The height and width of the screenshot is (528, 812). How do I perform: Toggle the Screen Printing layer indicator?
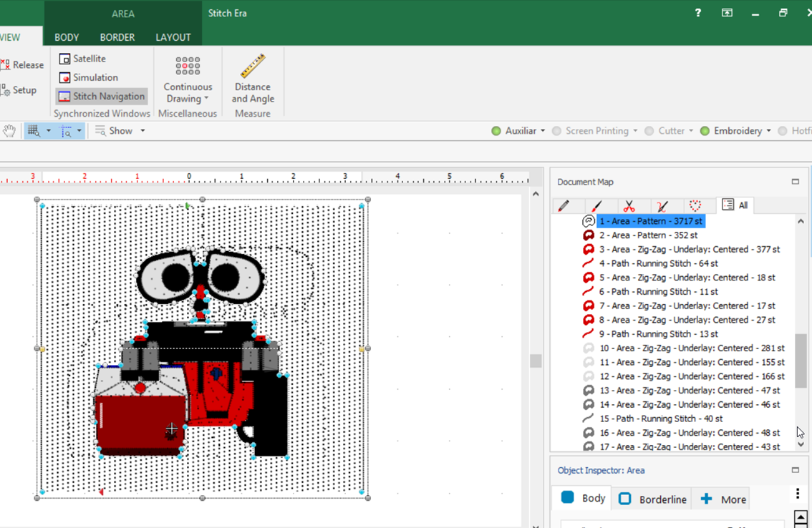556,131
